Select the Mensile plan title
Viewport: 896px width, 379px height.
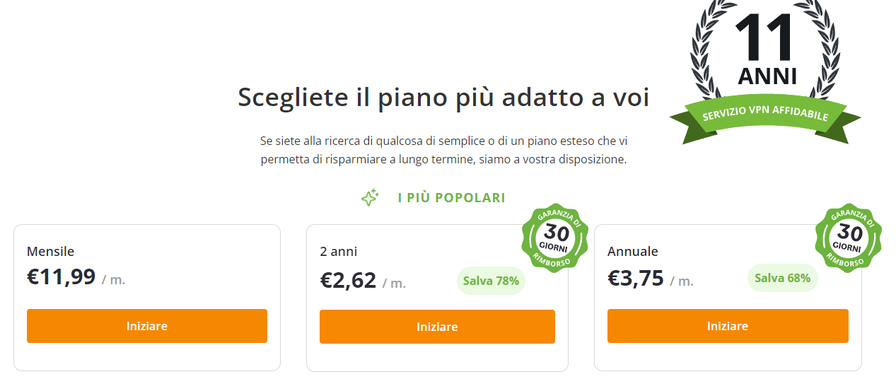[x=50, y=252]
